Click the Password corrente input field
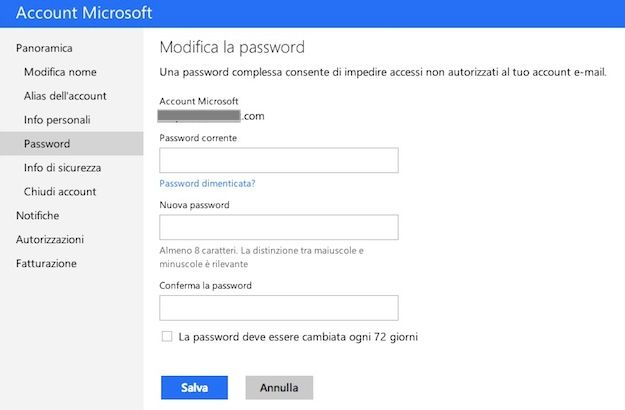The image size is (625, 410). (279, 160)
